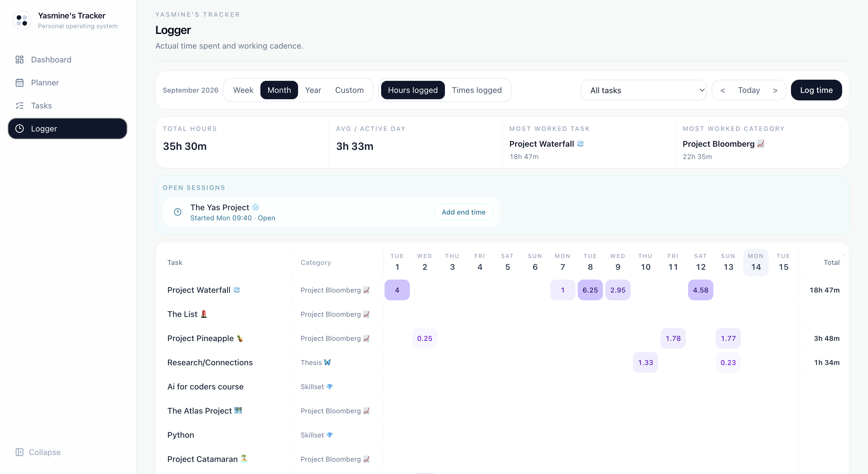Click the lipstick icon next to The List

coord(204,314)
